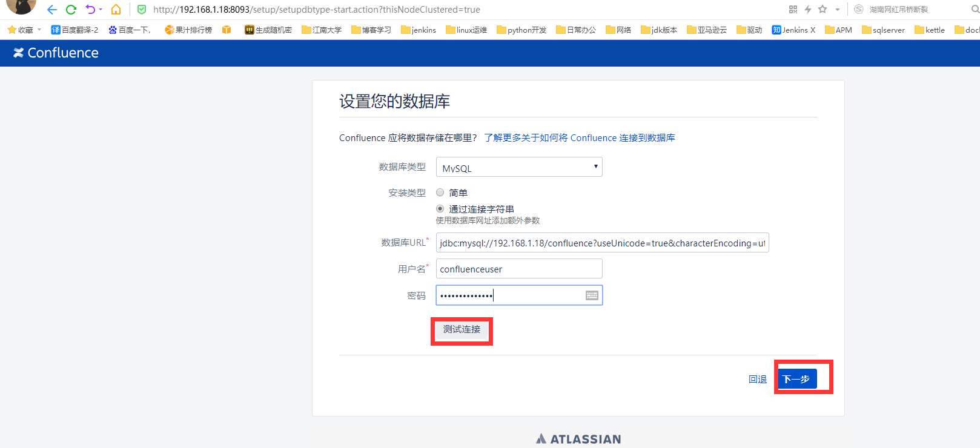This screenshot has width=980, height=448.
Task: Open the 网络 bookmark folder
Action: pos(618,30)
